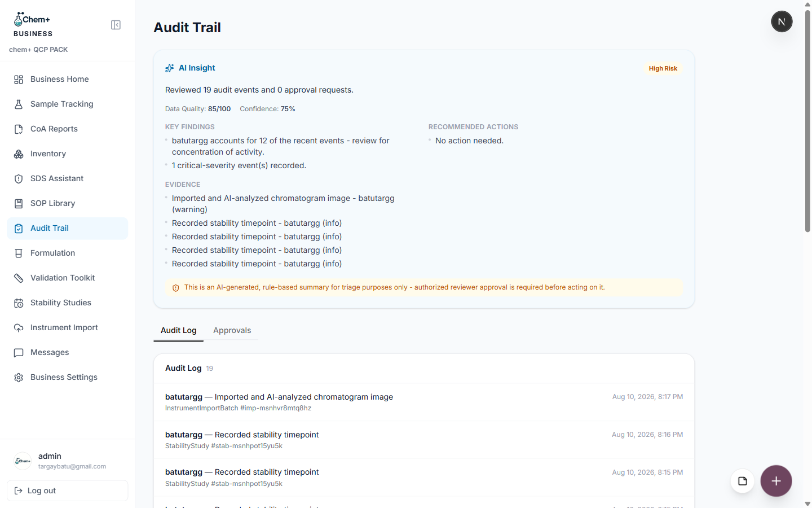Click the admin avatar logo
This screenshot has height=508, width=812.
coord(23,461)
